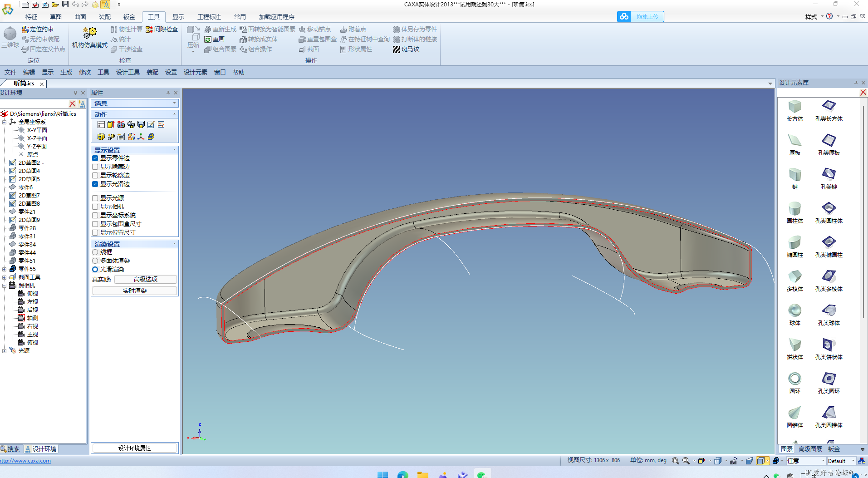
Task: Click the 设计环境属性 button
Action: (x=135, y=448)
